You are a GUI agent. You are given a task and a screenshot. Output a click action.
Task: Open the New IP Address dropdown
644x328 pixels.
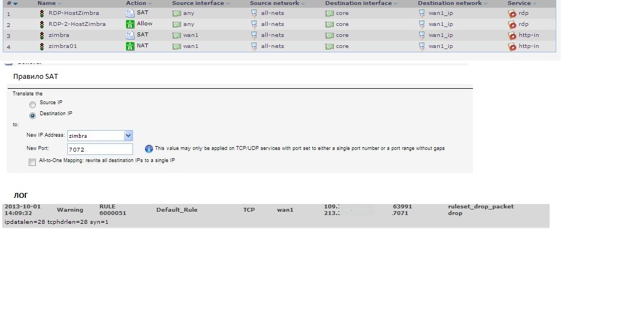click(x=128, y=136)
